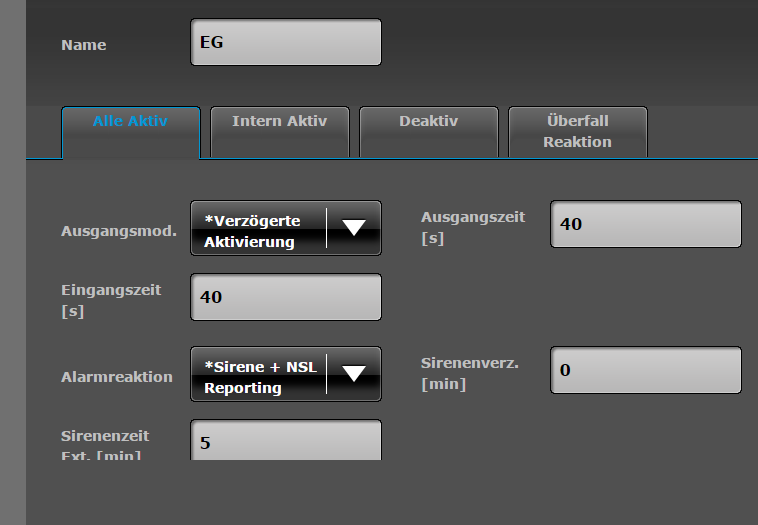The image size is (758, 525).
Task: Focus the Ausgangszeit [s] field
Action: (x=645, y=224)
